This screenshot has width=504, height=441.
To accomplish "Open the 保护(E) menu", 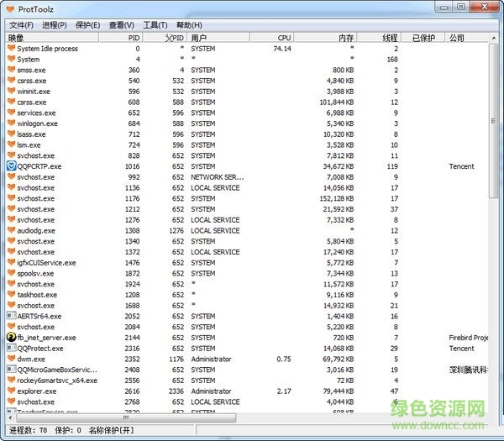I will [87, 25].
